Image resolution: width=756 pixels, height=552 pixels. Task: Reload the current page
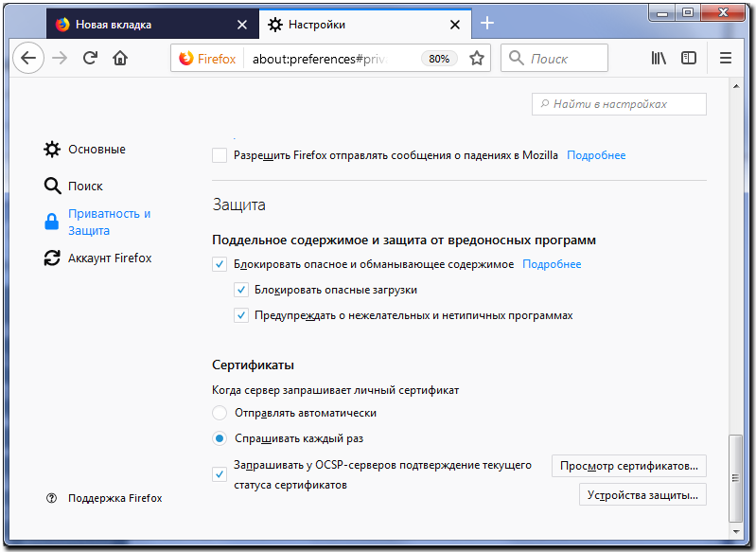tap(91, 58)
